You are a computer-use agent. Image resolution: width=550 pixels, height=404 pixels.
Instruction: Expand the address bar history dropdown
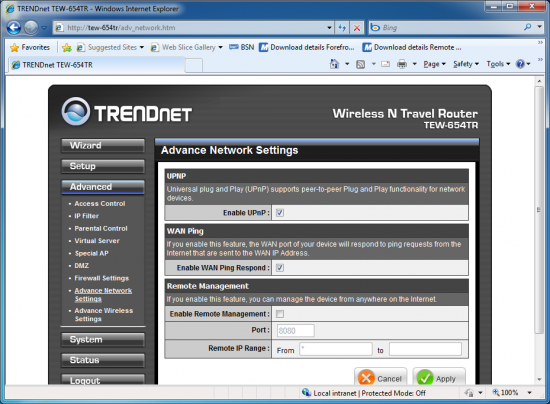329,28
